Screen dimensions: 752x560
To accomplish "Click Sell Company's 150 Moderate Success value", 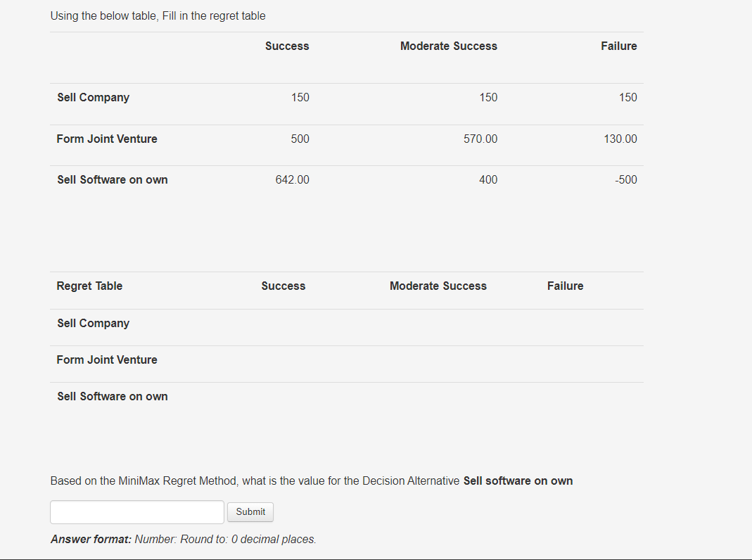I will (x=488, y=97).
